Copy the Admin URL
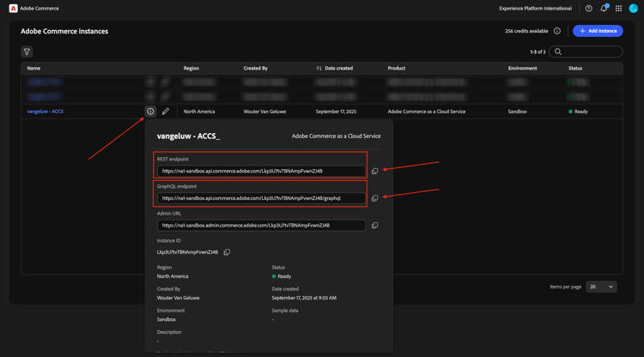Image resolution: width=644 pixels, height=357 pixels. coord(374,226)
